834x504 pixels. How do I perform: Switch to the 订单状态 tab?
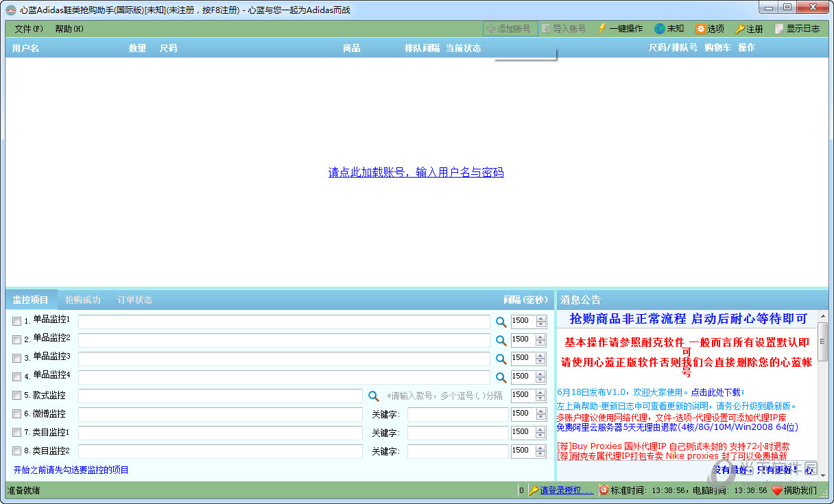point(135,300)
